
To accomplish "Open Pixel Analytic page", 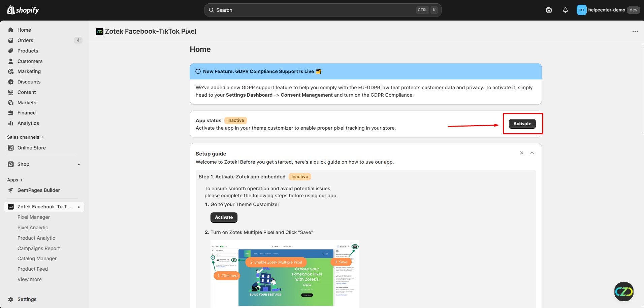I will point(33,228).
